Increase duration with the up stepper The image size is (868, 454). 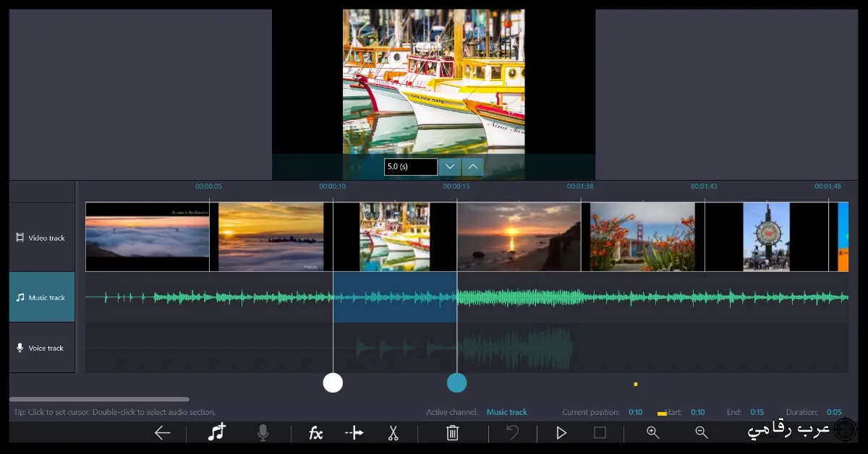click(472, 166)
